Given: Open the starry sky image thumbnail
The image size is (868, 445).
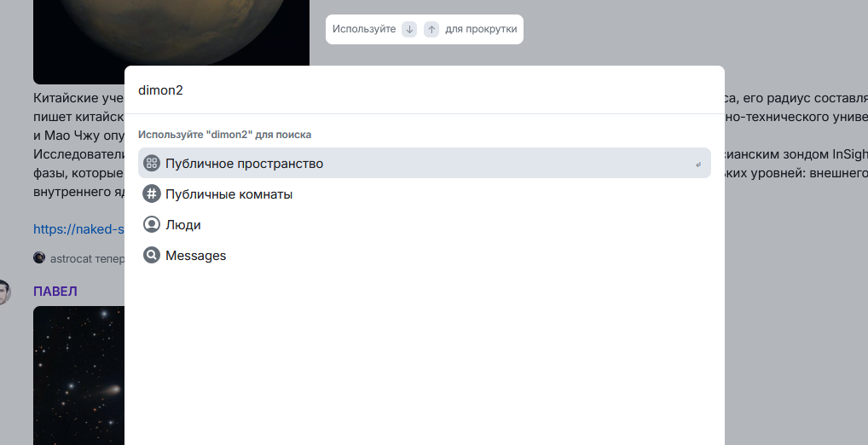Looking at the screenshot, I should point(78,375).
